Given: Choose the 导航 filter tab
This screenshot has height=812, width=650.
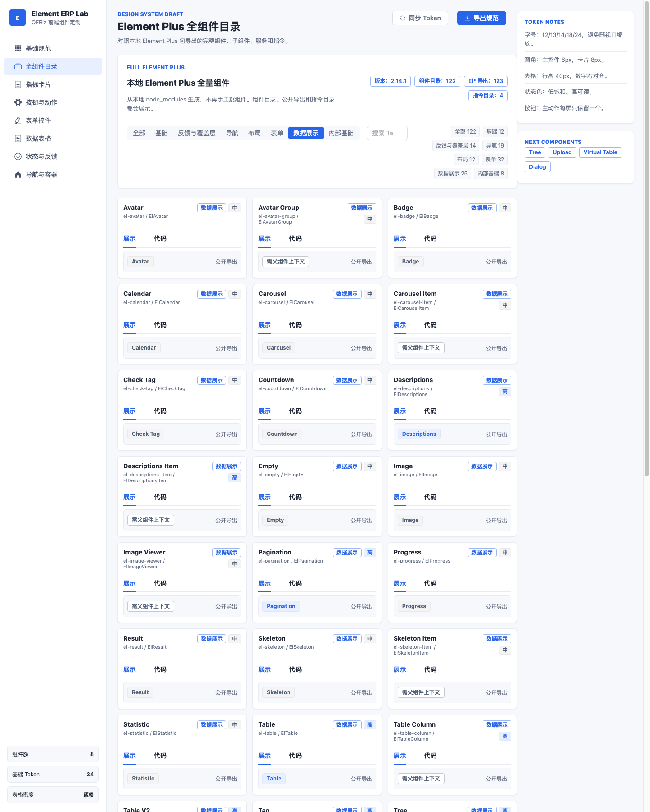Looking at the screenshot, I should 232,133.
